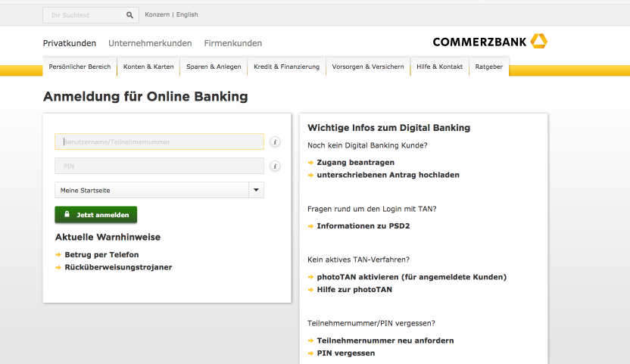Open info icon beside username field
This screenshot has width=630, height=364.
click(x=275, y=142)
